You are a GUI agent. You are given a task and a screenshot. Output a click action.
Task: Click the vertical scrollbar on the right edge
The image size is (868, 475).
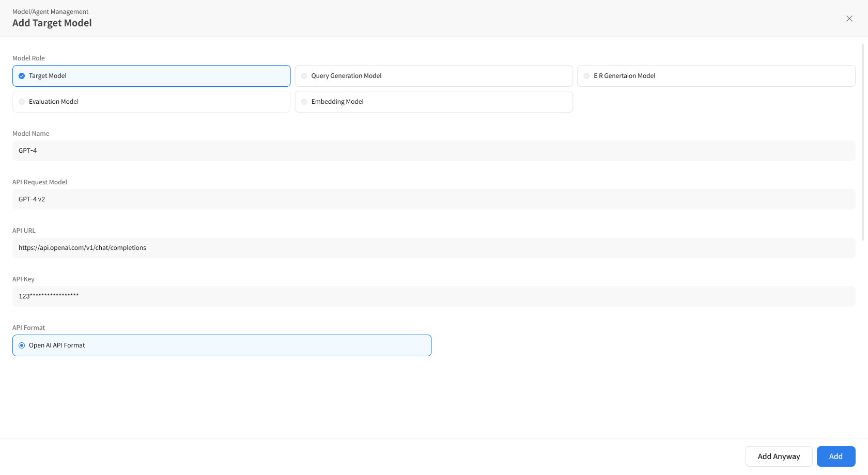tap(862, 142)
